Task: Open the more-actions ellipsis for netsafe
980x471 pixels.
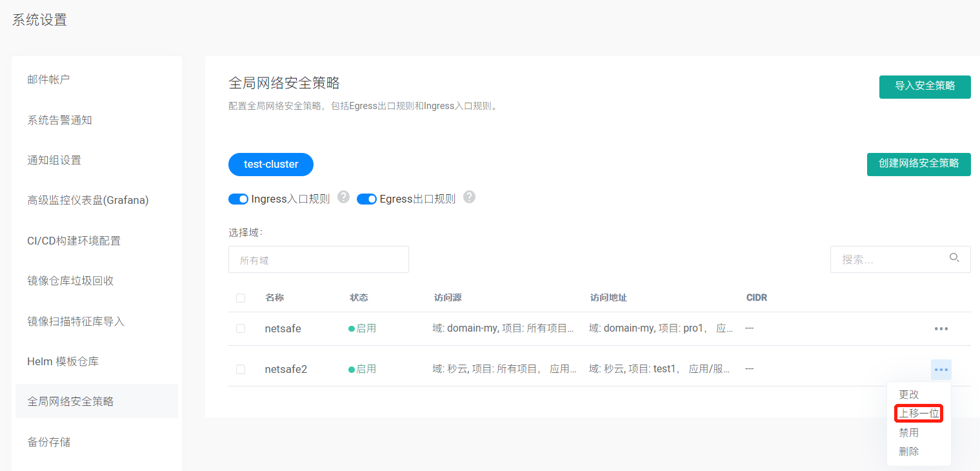Action: 941,329
